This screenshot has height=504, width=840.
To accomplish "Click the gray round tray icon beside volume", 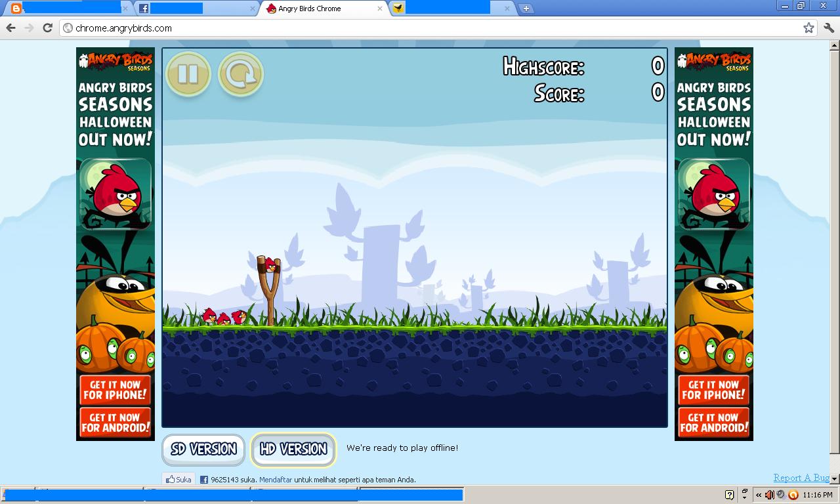I will point(781,495).
